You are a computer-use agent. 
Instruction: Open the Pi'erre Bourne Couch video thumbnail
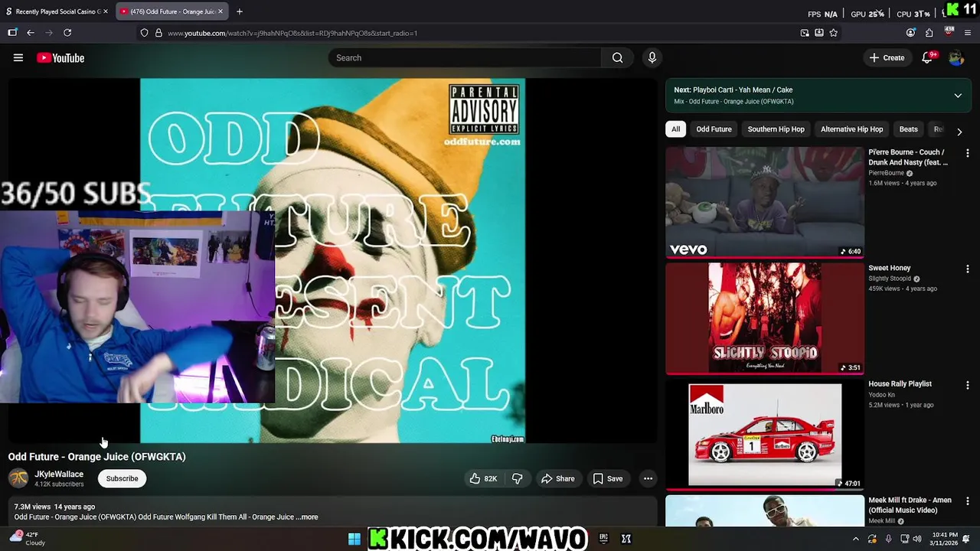764,202
